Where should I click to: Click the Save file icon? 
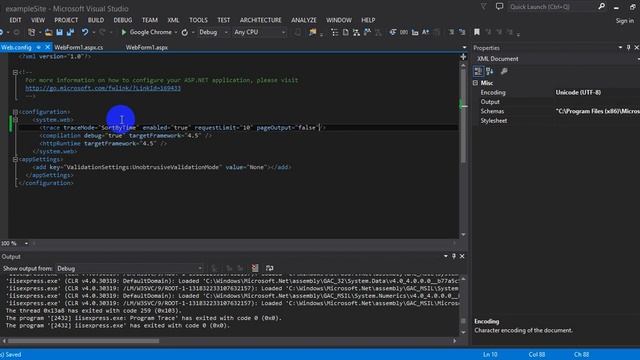(x=60, y=32)
